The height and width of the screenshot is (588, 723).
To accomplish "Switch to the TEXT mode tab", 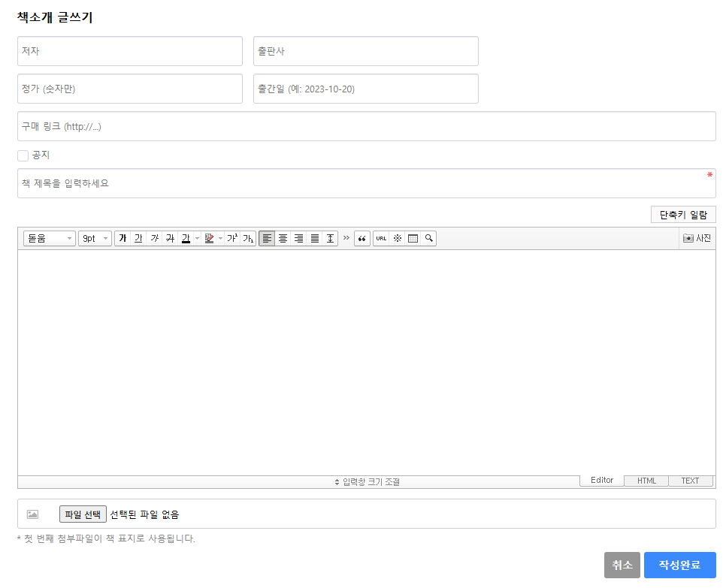I will pyautogui.click(x=690, y=481).
